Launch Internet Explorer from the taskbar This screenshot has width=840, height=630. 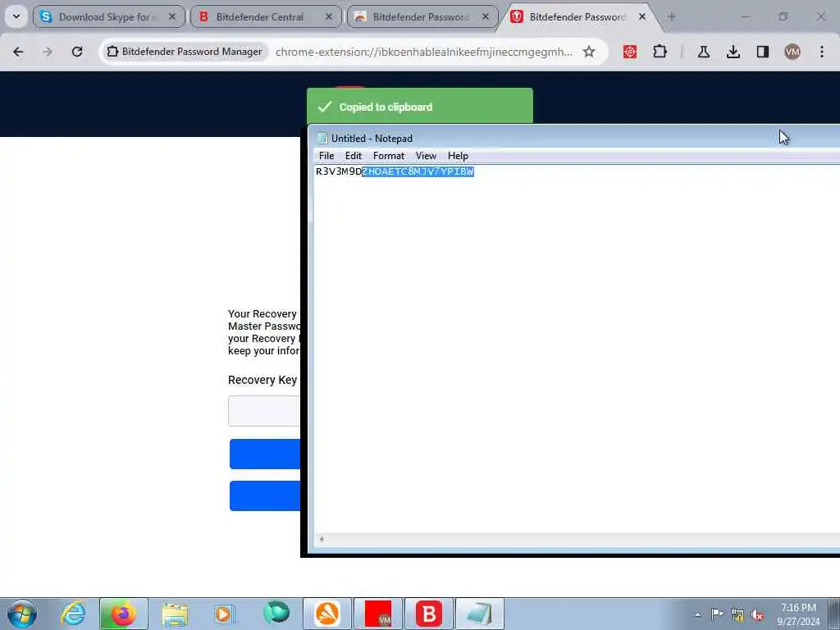(73, 614)
